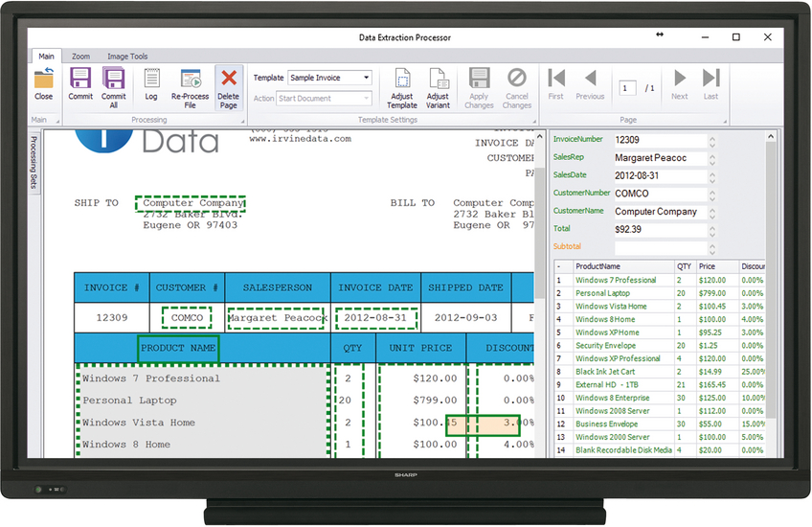Image resolution: width=812 pixels, height=527 pixels.
Task: Switch to the Main ribbon tab
Action: 46,56
